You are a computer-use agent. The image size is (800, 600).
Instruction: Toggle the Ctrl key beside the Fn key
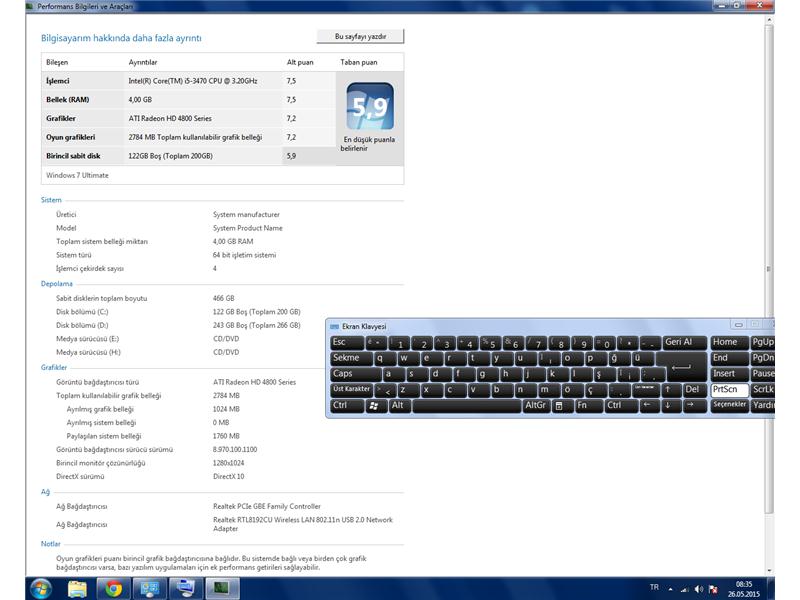pos(620,406)
